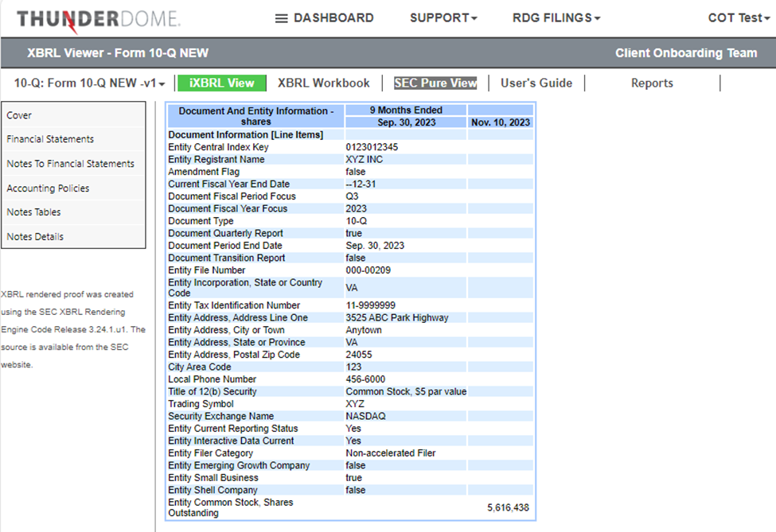Click the shares outstanding value 5,616,438
This screenshot has height=532, width=776.
(x=508, y=507)
